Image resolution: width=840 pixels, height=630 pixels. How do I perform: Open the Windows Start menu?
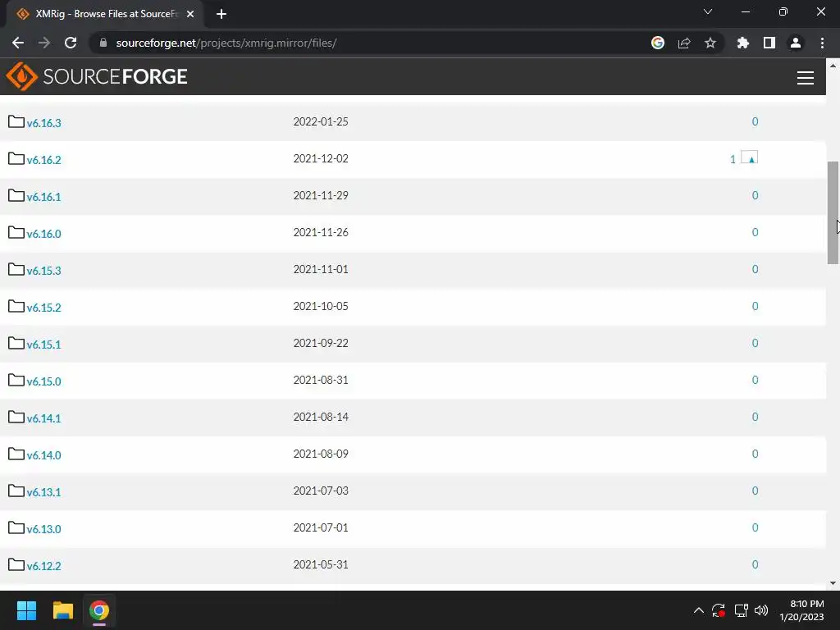pos(26,610)
